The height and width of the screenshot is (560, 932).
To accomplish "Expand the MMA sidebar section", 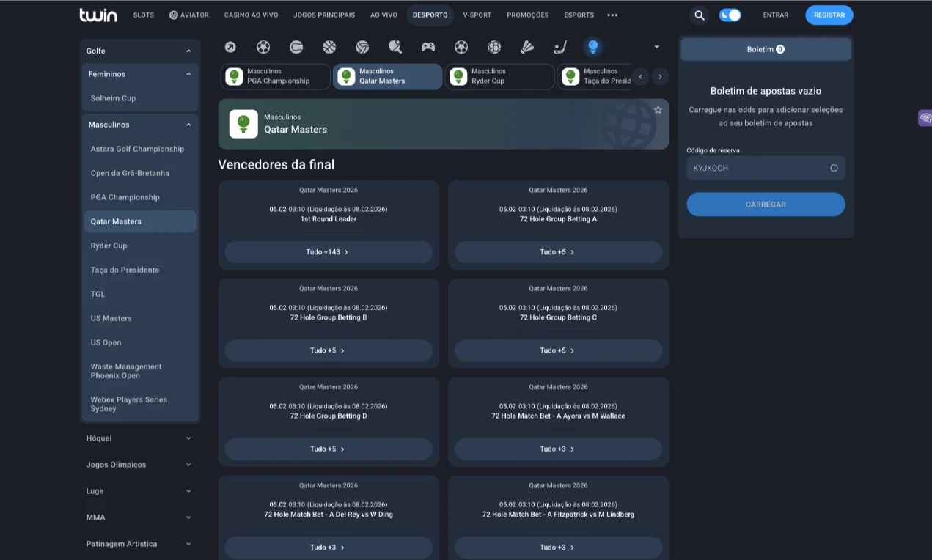I will (139, 517).
